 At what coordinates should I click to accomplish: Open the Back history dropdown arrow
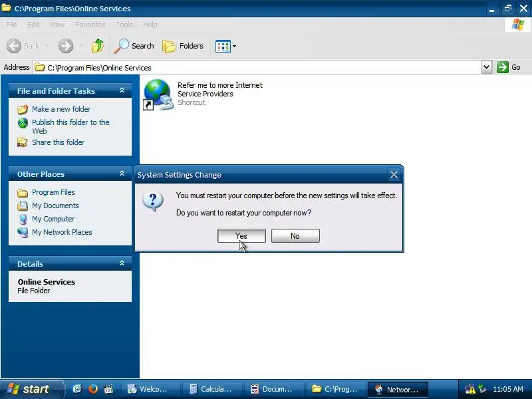47,46
